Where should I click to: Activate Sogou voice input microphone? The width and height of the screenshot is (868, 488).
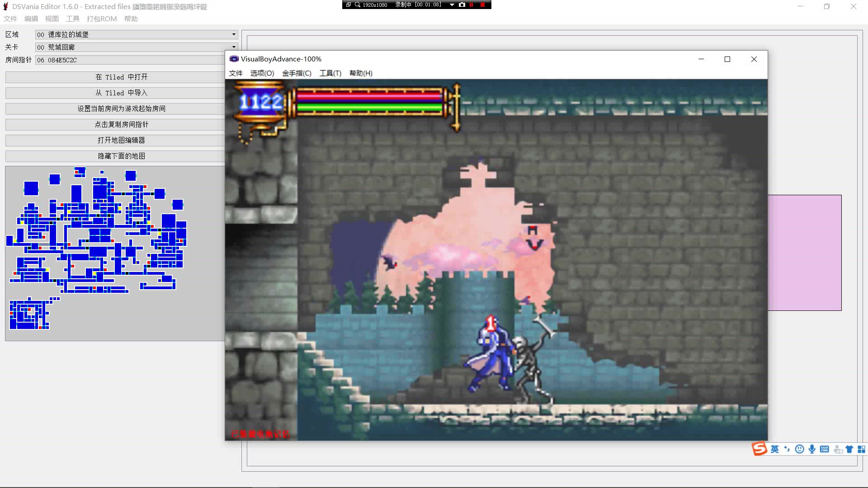click(x=812, y=449)
